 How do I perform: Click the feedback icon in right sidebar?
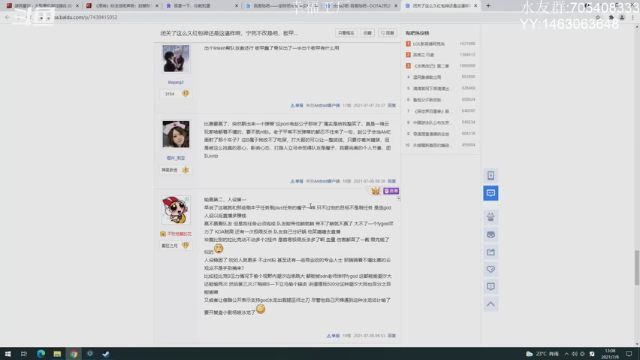tap(491, 287)
